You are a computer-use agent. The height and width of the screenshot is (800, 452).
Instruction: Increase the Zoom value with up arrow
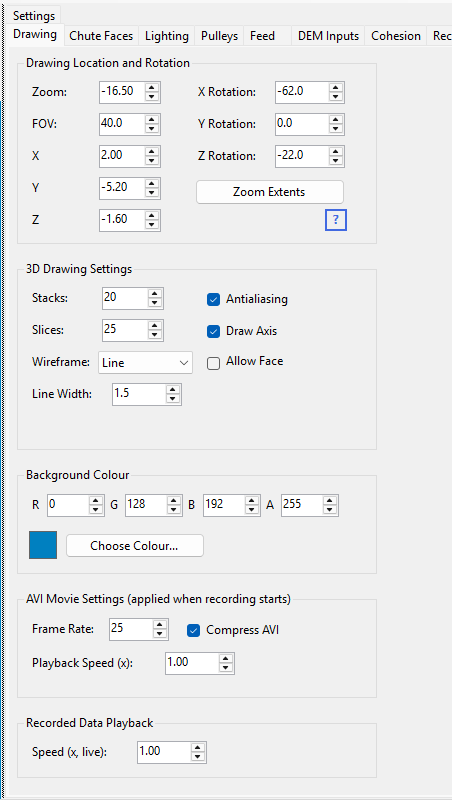coord(153,88)
